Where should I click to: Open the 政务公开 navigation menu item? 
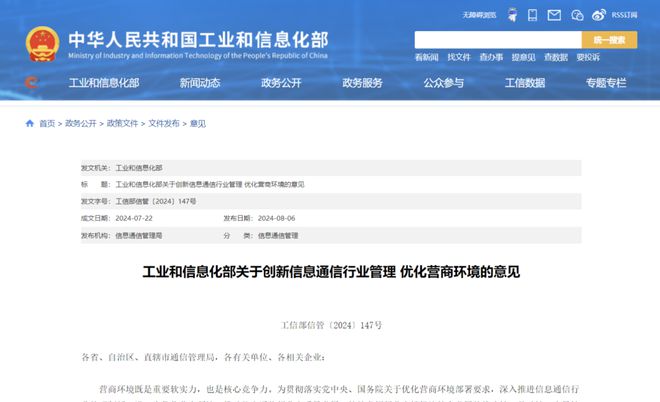pos(281,83)
